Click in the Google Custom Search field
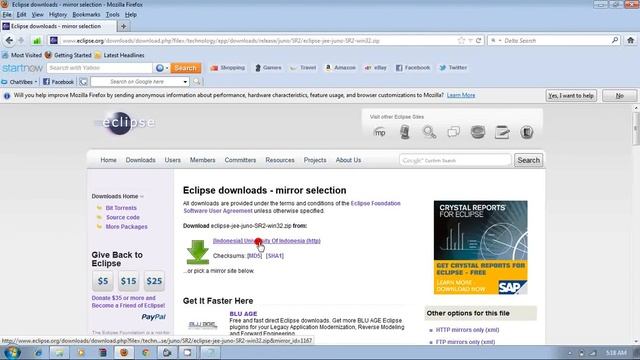Screen dimensions: 640x360 pos(455,160)
